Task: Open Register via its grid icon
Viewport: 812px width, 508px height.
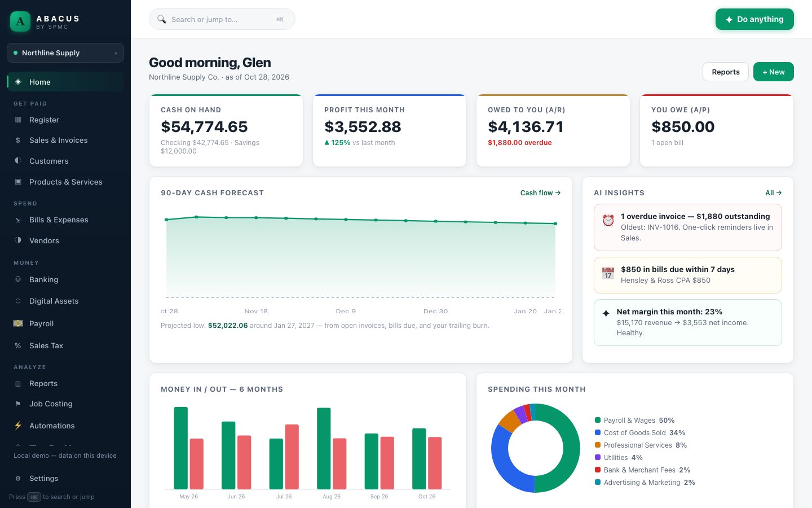Action: click(x=18, y=120)
